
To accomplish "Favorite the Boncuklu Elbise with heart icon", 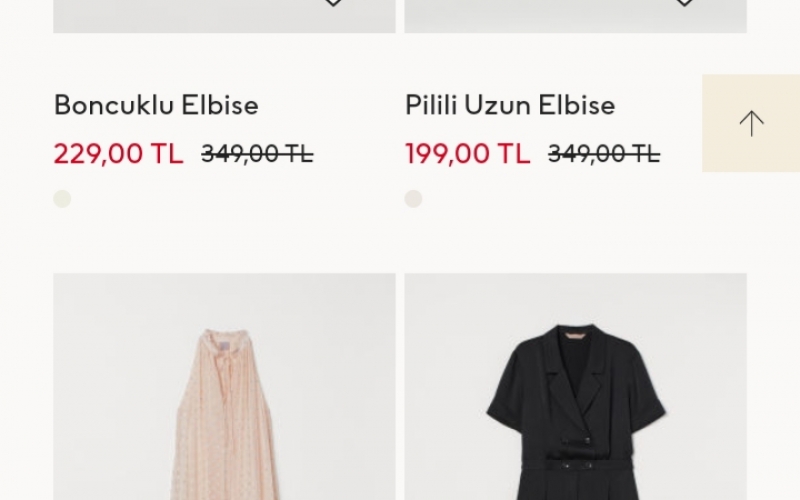I will coord(333,3).
